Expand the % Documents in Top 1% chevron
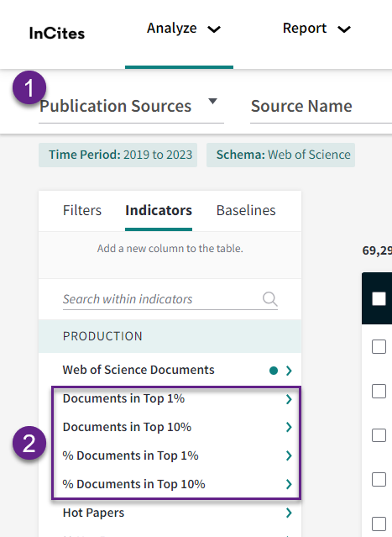The height and width of the screenshot is (537, 392). (289, 455)
